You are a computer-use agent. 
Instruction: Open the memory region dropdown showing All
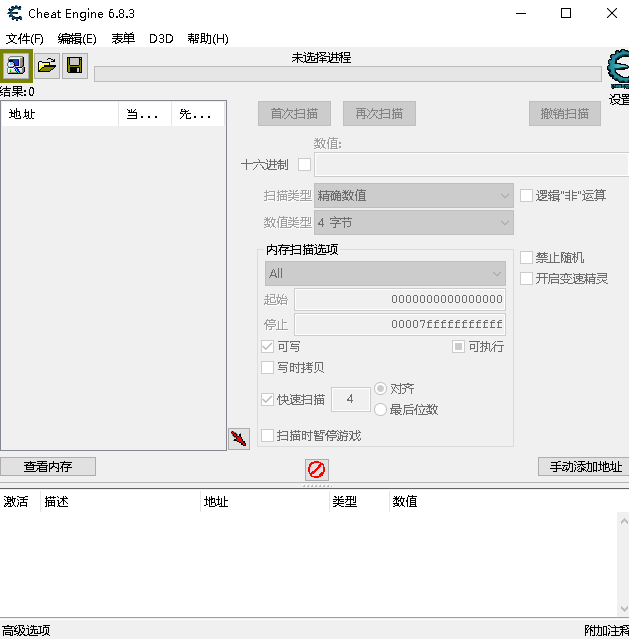coord(385,273)
